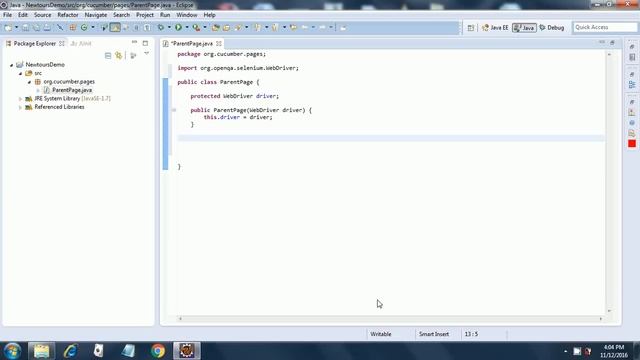Expand JRE System Library node
Viewport: 640px width, 360px height.
20,99
